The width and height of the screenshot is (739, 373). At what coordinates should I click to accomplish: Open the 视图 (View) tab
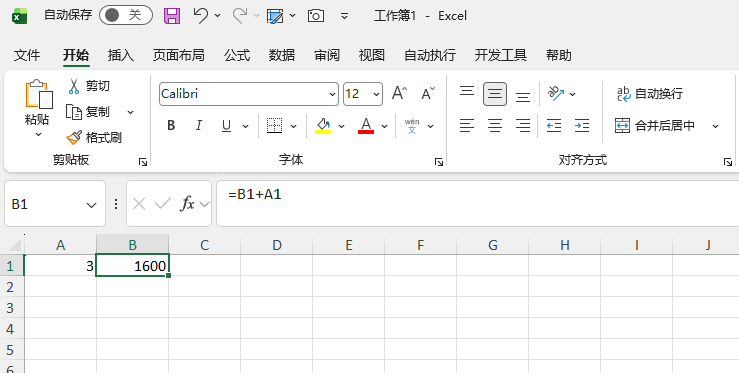pos(371,55)
